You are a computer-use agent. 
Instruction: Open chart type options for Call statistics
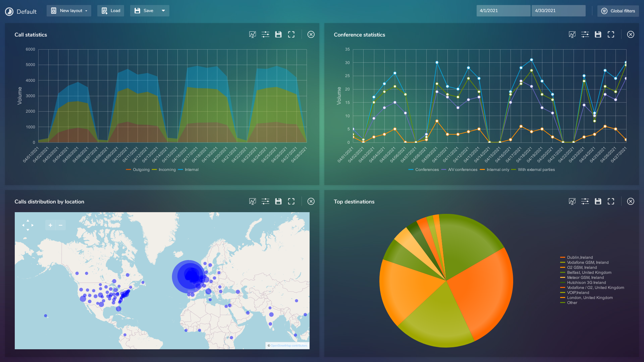pos(252,34)
